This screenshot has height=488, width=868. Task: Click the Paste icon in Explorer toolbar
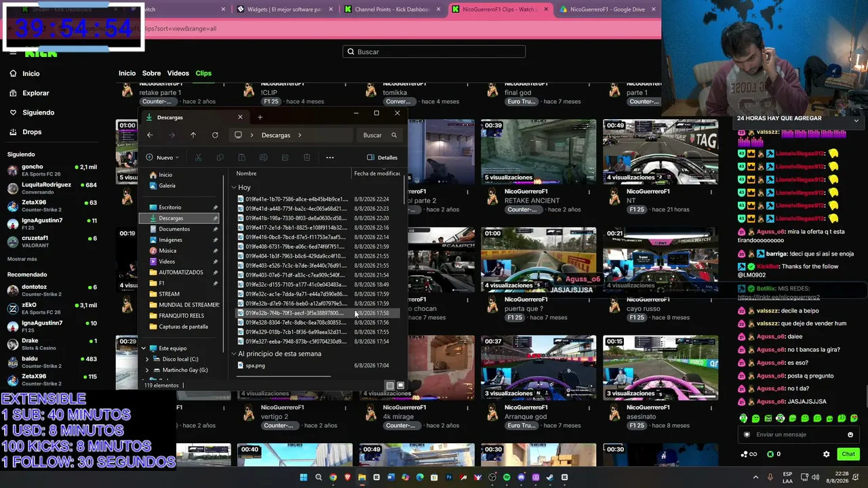241,157
